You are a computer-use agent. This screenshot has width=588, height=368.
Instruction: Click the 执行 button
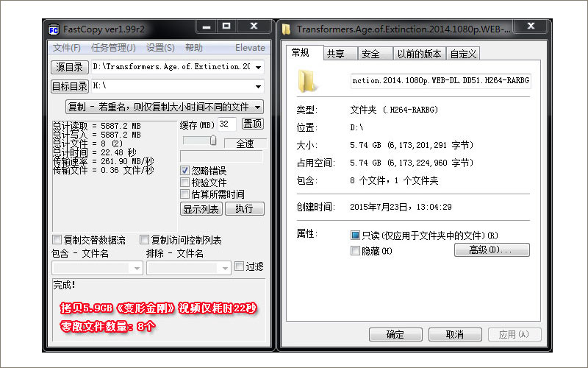[244, 209]
